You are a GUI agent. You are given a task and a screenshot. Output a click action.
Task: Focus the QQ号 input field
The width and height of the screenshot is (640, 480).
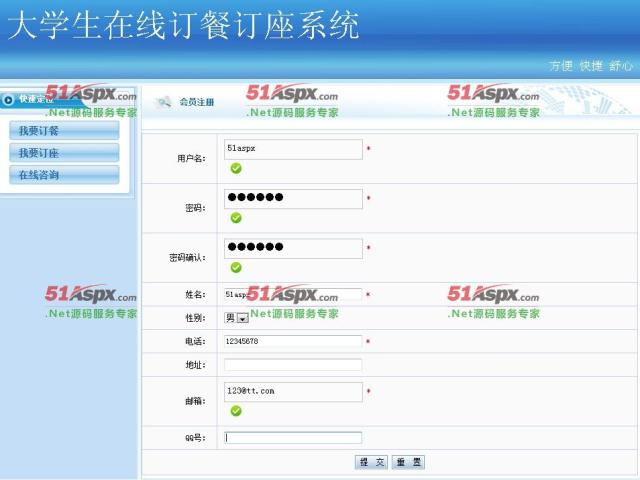293,438
